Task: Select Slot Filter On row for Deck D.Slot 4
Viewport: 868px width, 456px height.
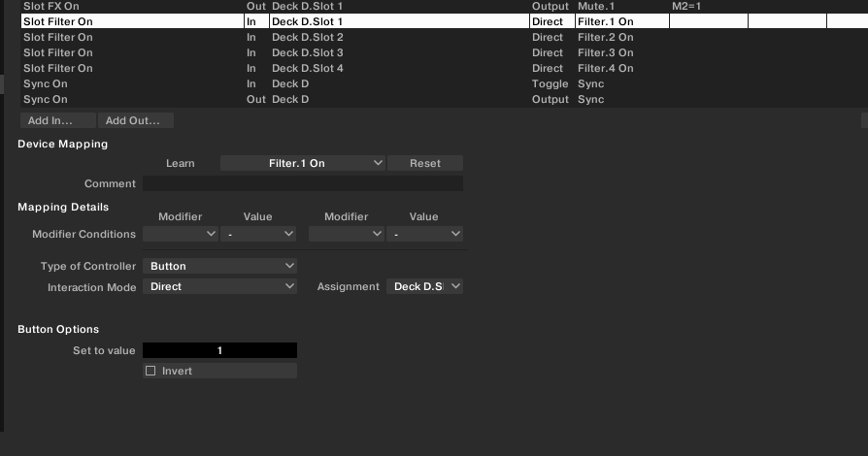Action: [444, 68]
